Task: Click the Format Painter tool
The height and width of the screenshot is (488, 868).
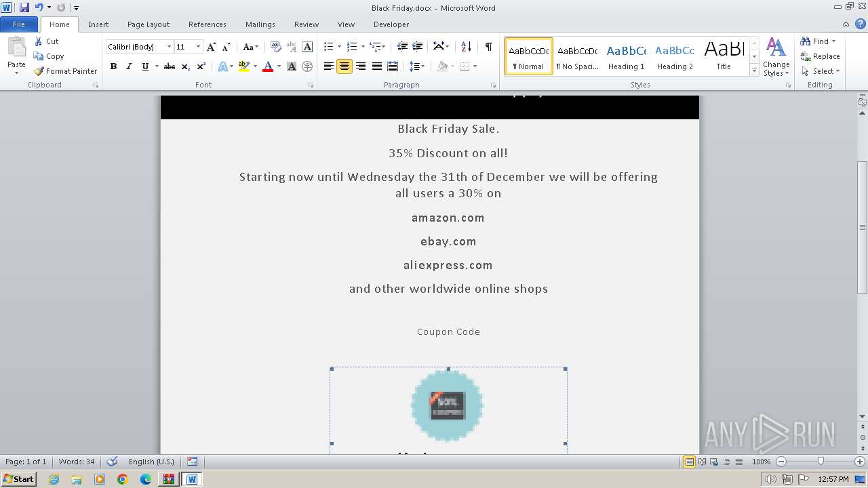Action: [65, 71]
